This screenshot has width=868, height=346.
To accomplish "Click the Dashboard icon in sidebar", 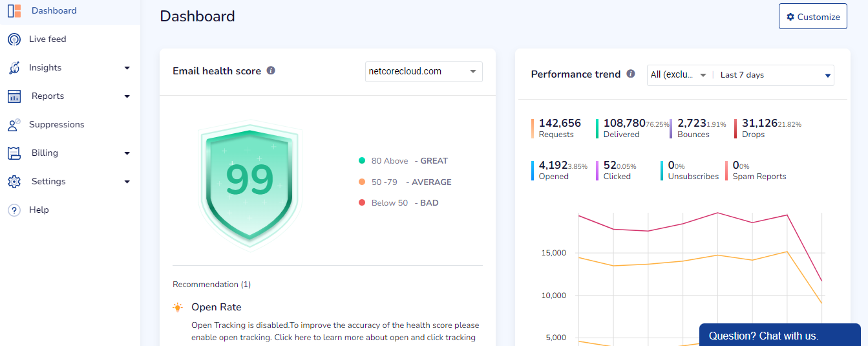I will (x=14, y=11).
